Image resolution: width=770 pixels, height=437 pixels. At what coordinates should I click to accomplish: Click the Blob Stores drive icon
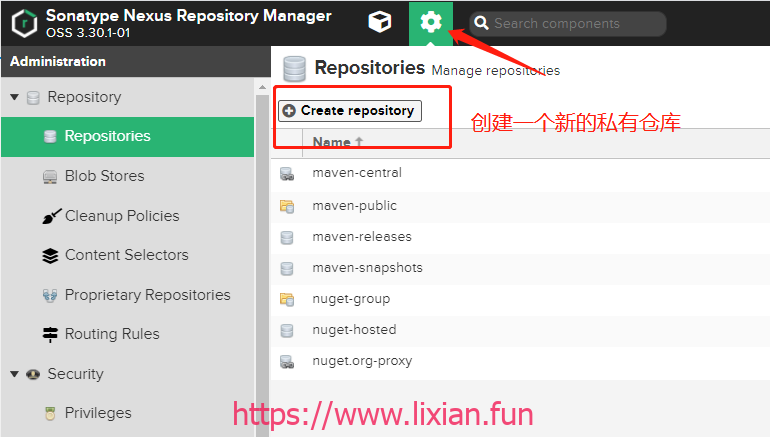50,176
